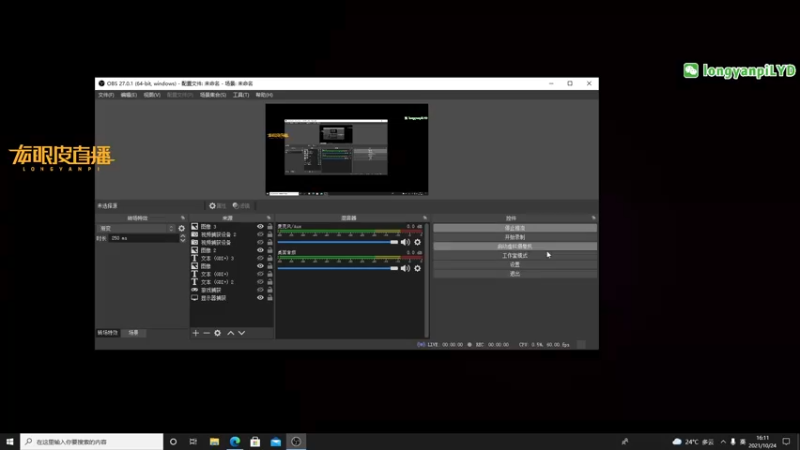Show the 视频捕获设备 source

point(260,242)
